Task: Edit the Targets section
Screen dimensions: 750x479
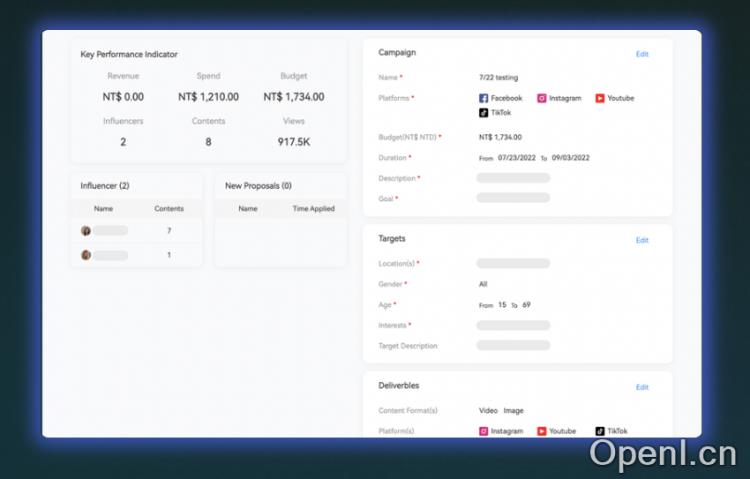Action: click(x=642, y=240)
